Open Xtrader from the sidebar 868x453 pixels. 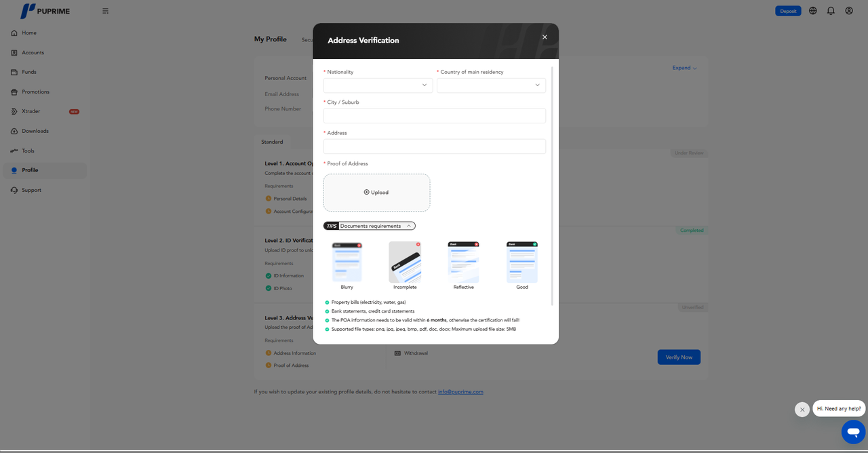(x=31, y=111)
